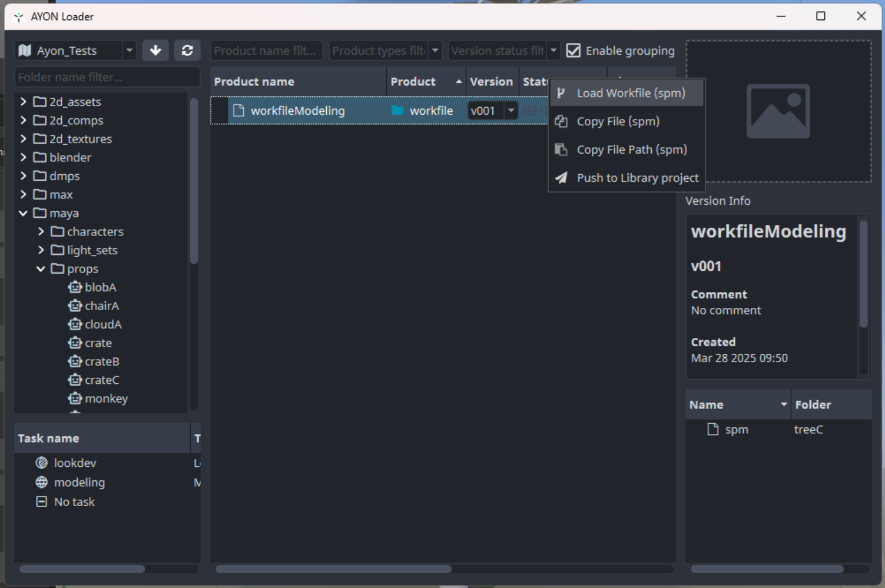
Task: Click the cloudA asset robot icon
Action: [75, 324]
